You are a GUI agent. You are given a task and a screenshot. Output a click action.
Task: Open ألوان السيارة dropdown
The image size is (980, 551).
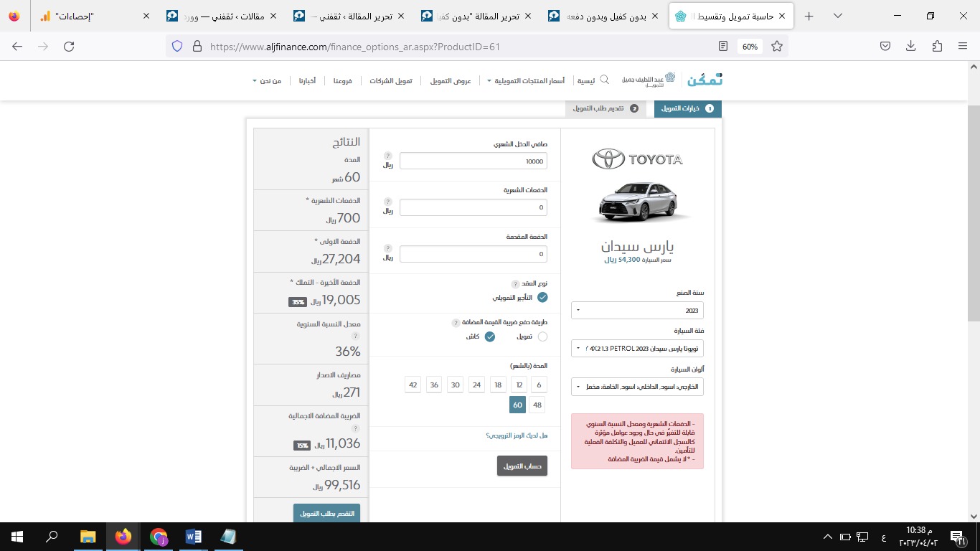click(637, 387)
